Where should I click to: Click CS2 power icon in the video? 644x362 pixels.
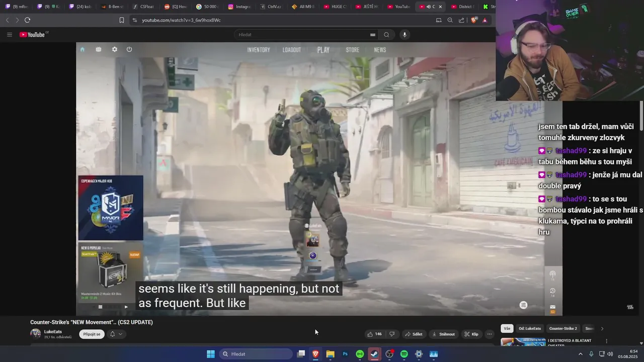(129, 49)
